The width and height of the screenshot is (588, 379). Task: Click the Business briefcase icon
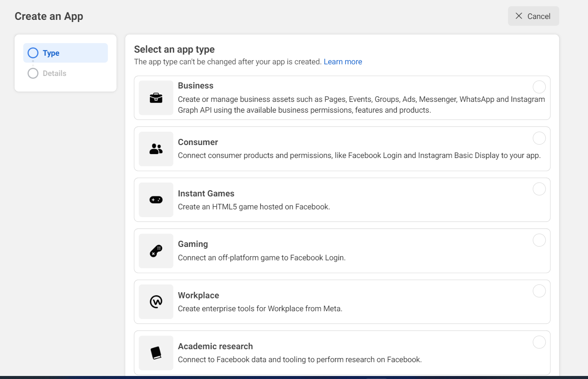156,98
